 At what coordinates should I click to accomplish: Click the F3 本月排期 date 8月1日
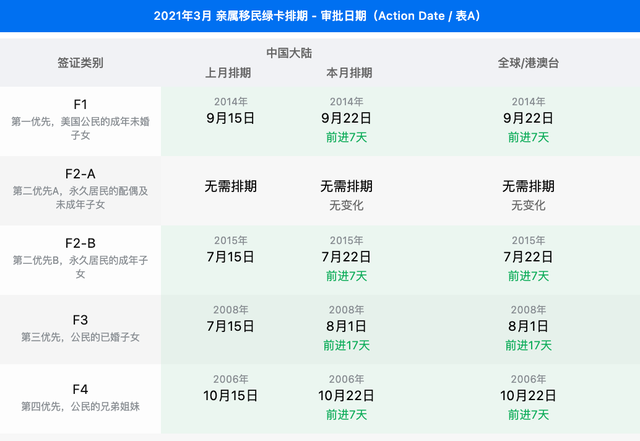point(346,326)
